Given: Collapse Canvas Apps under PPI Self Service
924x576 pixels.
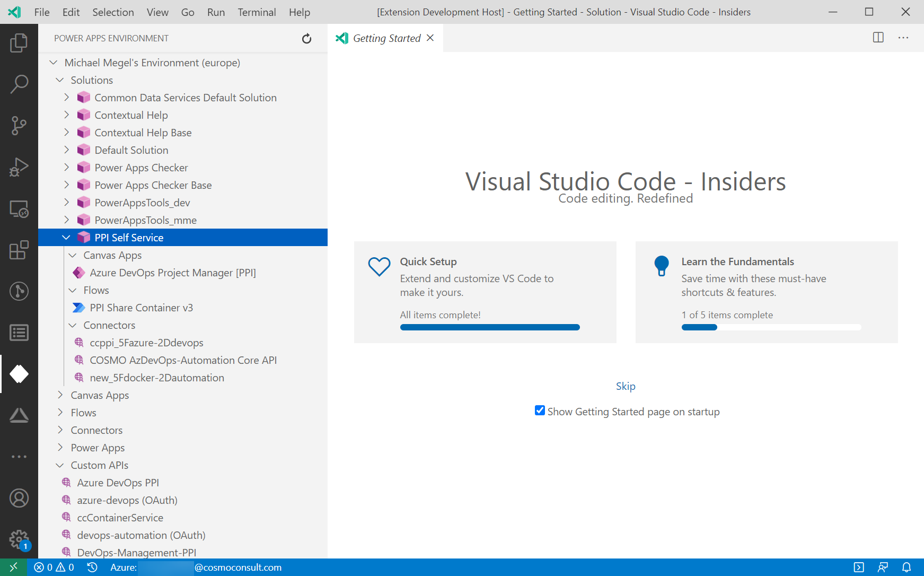Looking at the screenshot, I should click(73, 255).
